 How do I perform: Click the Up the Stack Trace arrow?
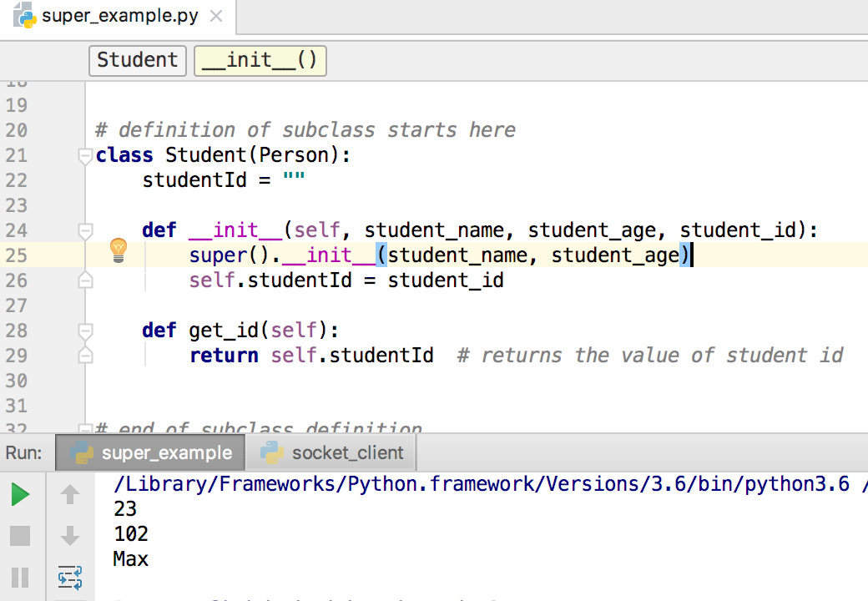(x=70, y=494)
